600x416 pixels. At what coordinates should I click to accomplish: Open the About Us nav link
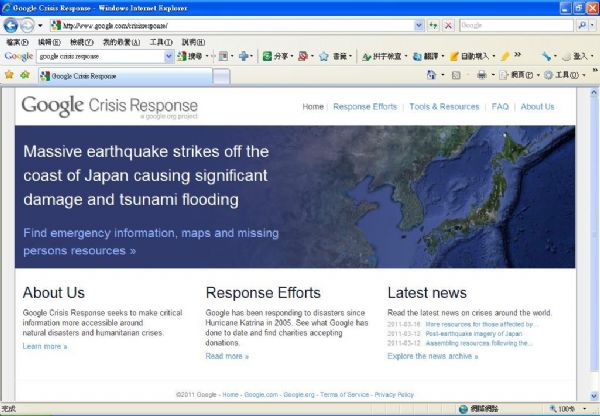click(x=537, y=107)
